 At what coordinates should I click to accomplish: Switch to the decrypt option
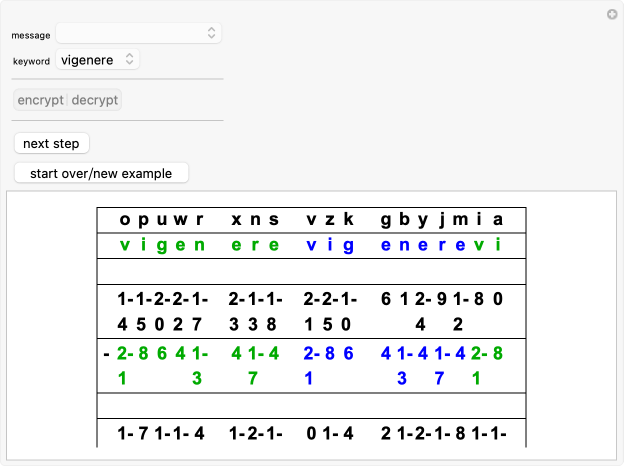tap(95, 100)
